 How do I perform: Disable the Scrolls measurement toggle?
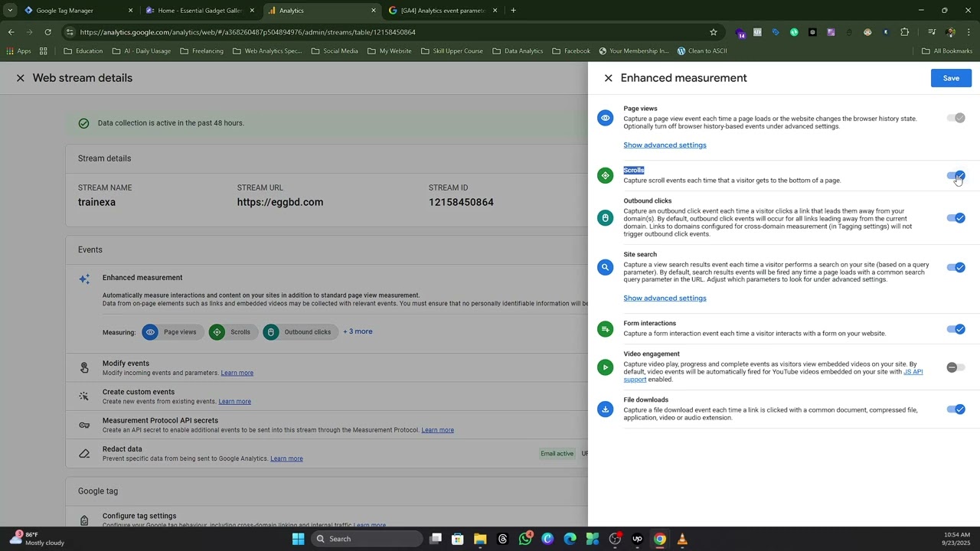(955, 176)
